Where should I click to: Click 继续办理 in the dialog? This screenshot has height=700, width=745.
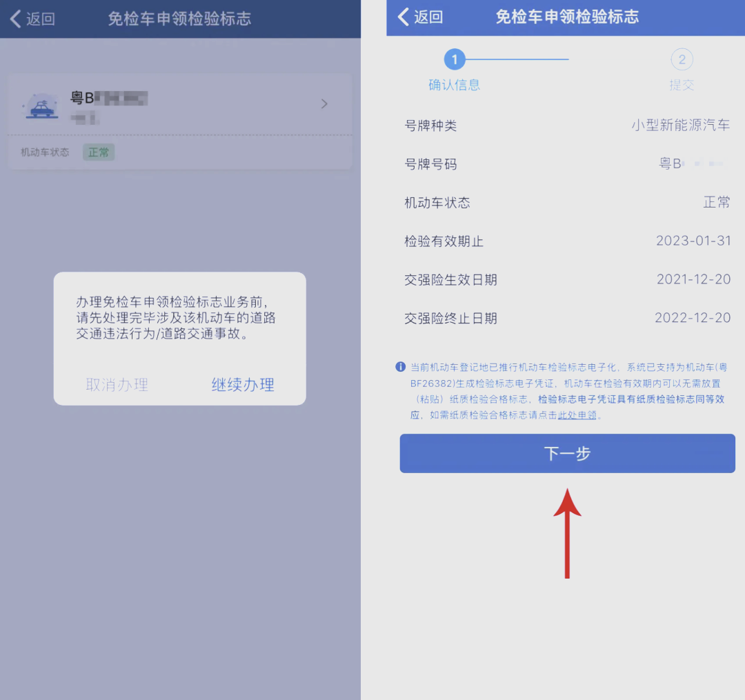point(243,384)
